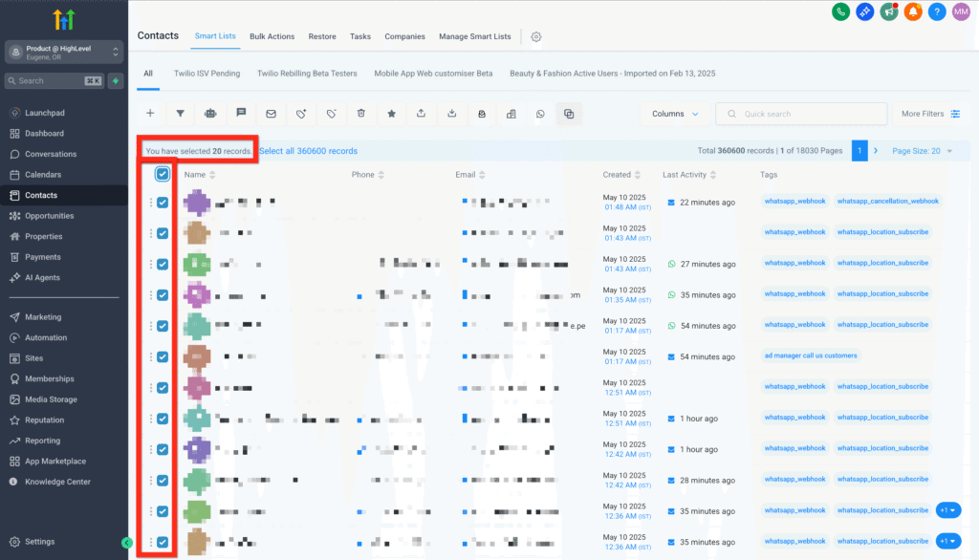Screen dimensions: 979x560
Task: Click the More Filters button
Action: (930, 114)
